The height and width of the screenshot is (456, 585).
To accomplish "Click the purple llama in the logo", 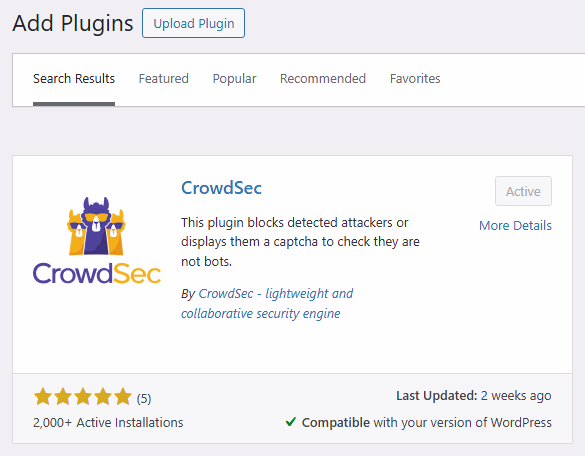I will pos(96,225).
